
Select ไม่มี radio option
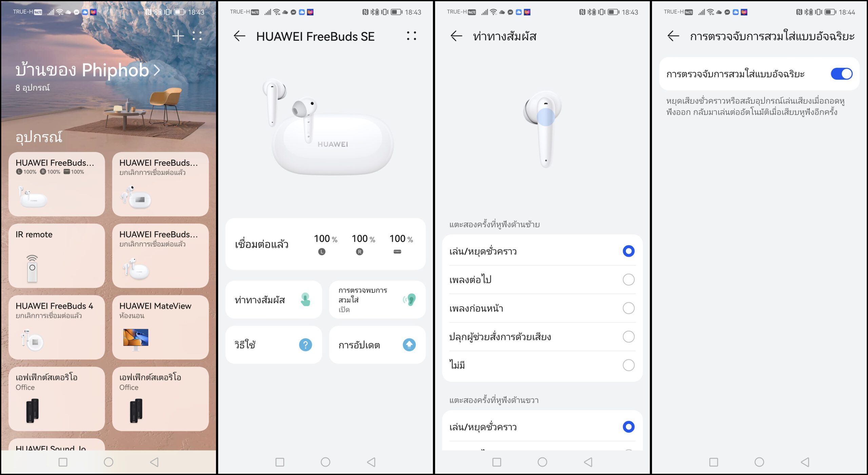point(629,365)
